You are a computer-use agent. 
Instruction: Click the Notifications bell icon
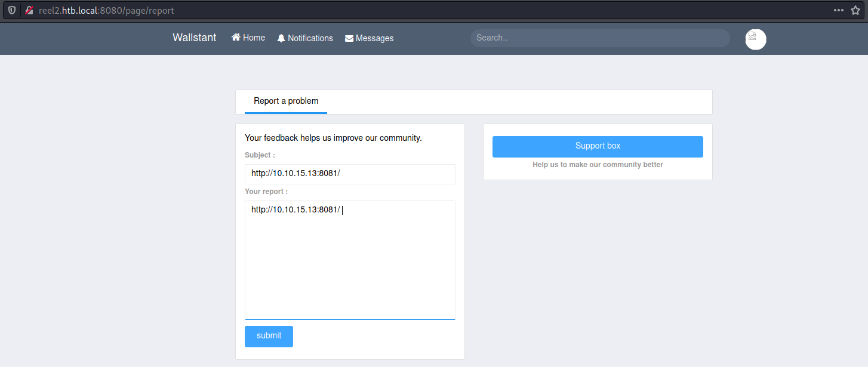tap(281, 38)
